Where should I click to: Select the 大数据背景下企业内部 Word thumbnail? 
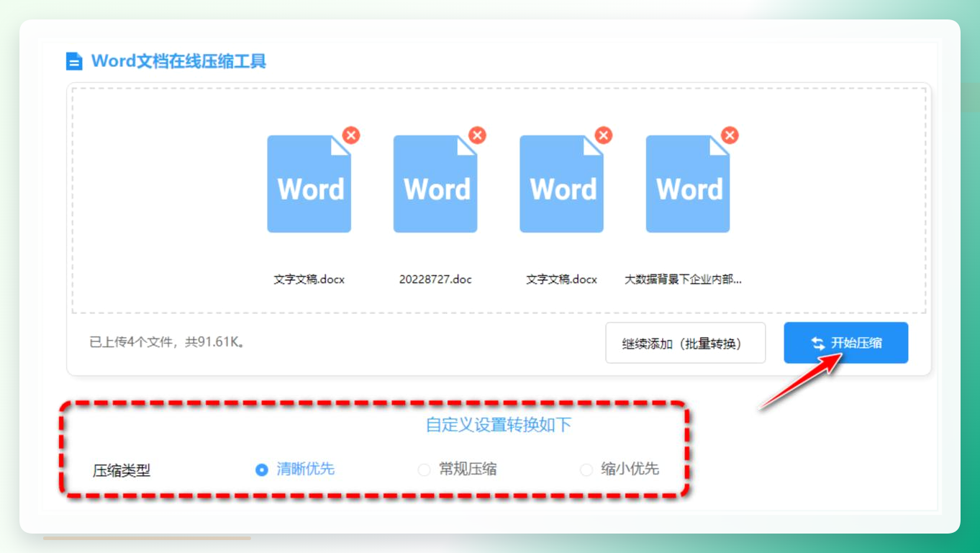click(x=688, y=184)
